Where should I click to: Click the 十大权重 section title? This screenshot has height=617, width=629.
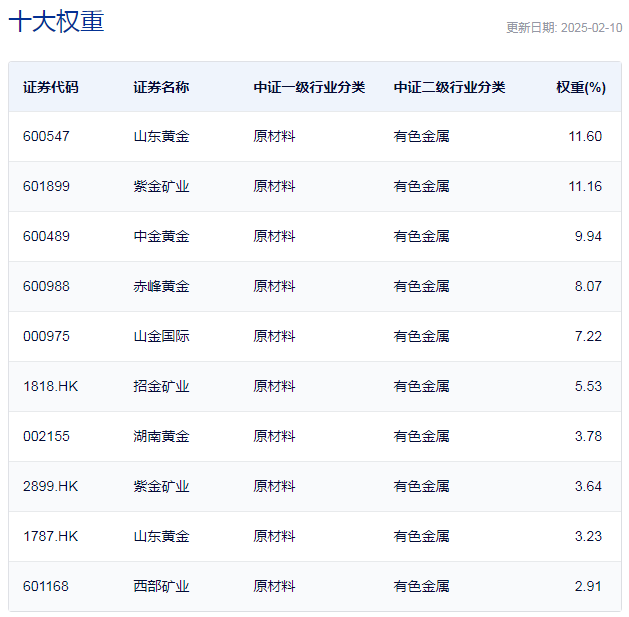tap(56, 22)
